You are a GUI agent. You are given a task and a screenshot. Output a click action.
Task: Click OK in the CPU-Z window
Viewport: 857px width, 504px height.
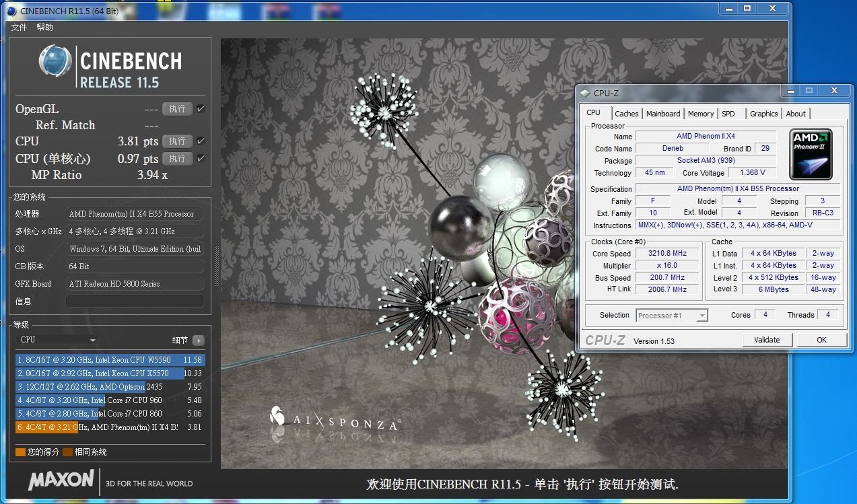pyautogui.click(x=821, y=340)
